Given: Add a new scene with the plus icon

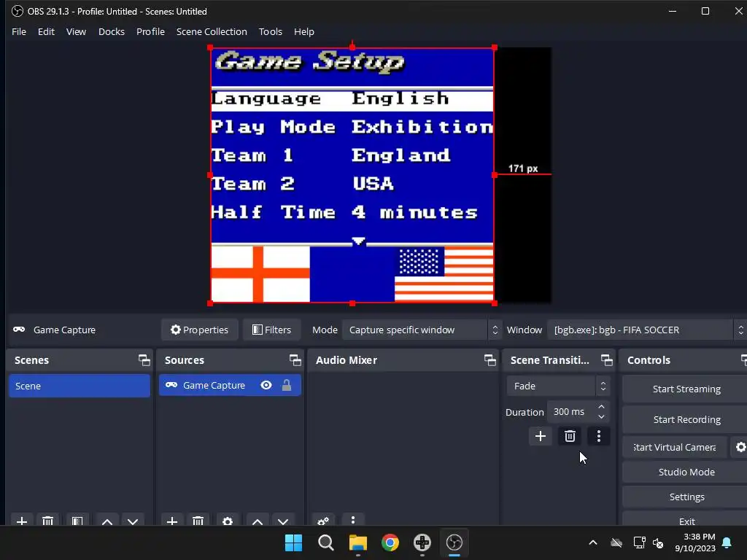Looking at the screenshot, I should pyautogui.click(x=21, y=521).
